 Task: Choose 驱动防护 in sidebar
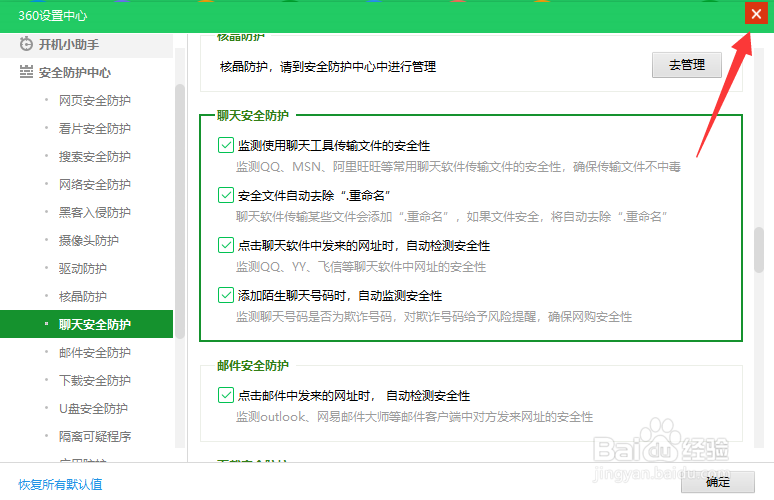(82, 269)
